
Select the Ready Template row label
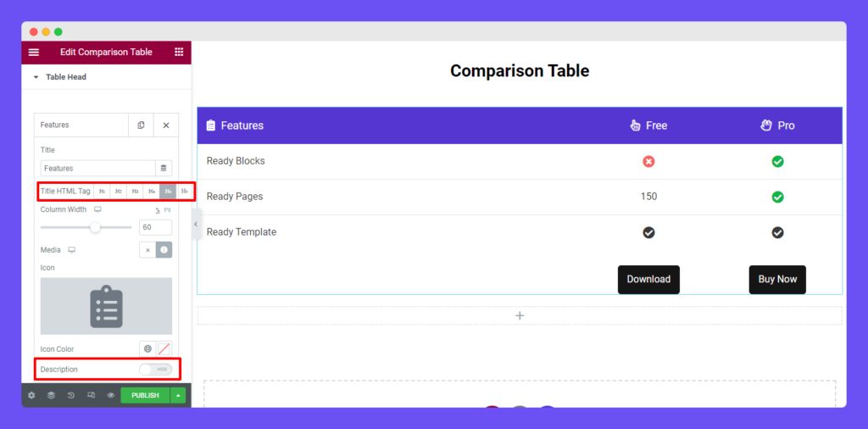tap(242, 232)
